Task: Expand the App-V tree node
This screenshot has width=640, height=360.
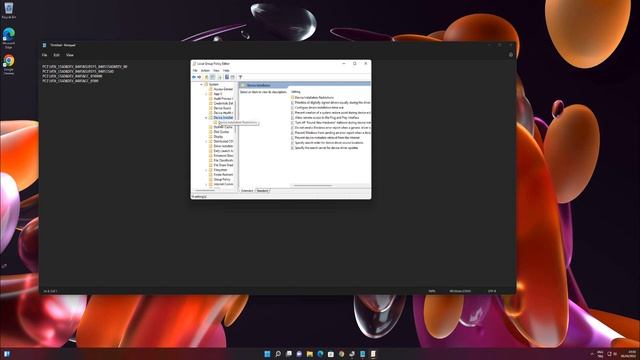Action: pyautogui.click(x=206, y=94)
